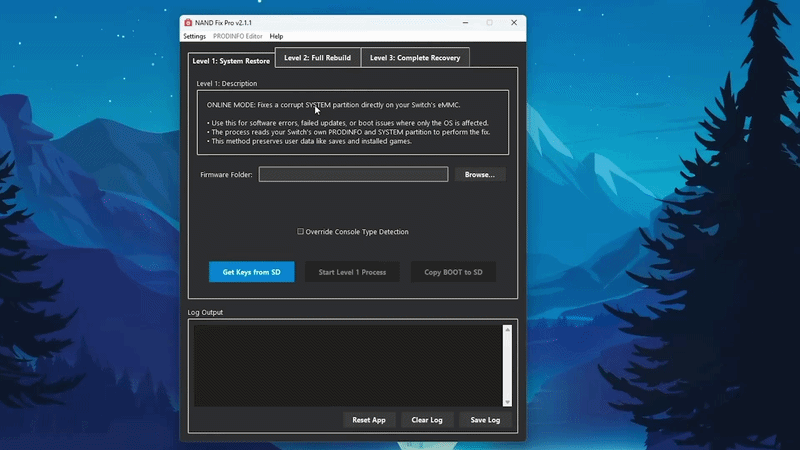Click the NAND Fix Pro app icon in title bar
800x450 pixels.
pos(188,22)
